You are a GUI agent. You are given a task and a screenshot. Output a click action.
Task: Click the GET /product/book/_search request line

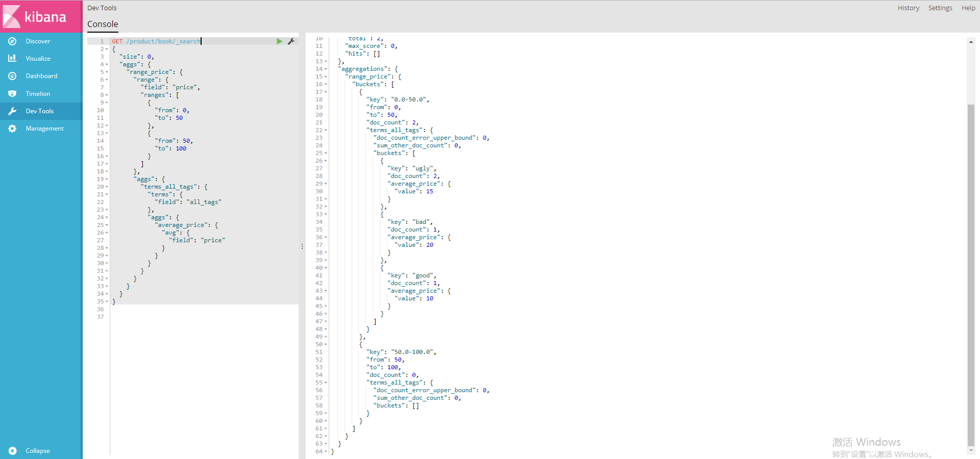[156, 41]
